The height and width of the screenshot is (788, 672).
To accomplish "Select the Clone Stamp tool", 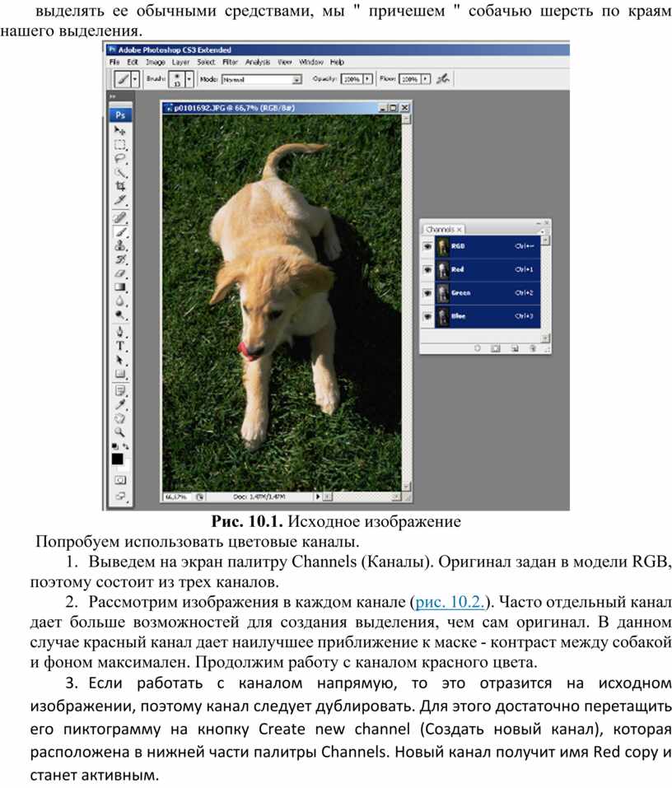I will click(x=119, y=245).
